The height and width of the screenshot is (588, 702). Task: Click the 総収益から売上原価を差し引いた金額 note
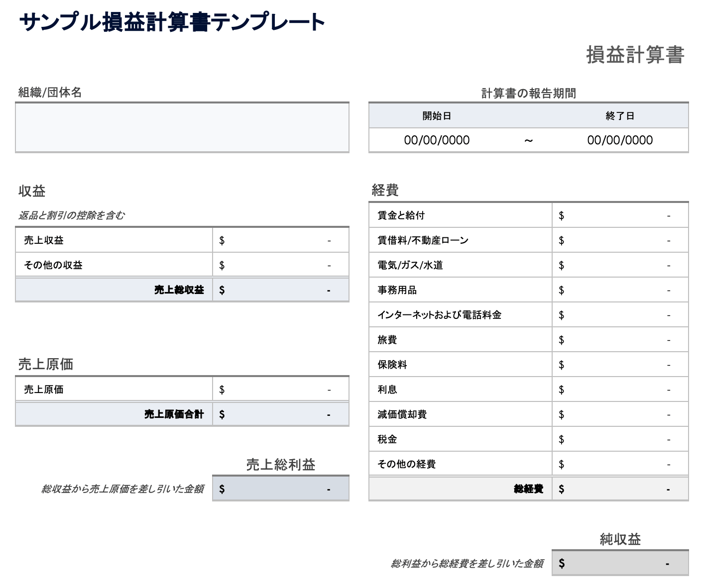122,489
